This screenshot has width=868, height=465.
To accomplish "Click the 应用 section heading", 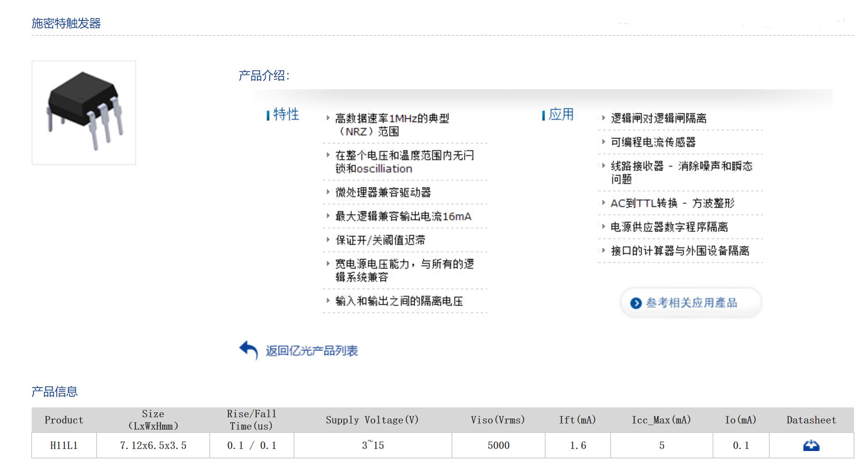I will 561,114.
